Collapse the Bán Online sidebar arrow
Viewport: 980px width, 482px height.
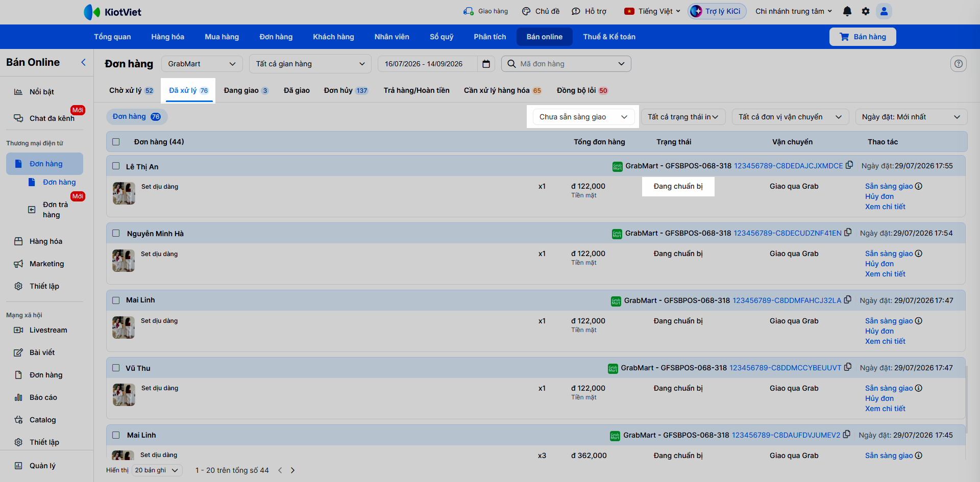83,62
